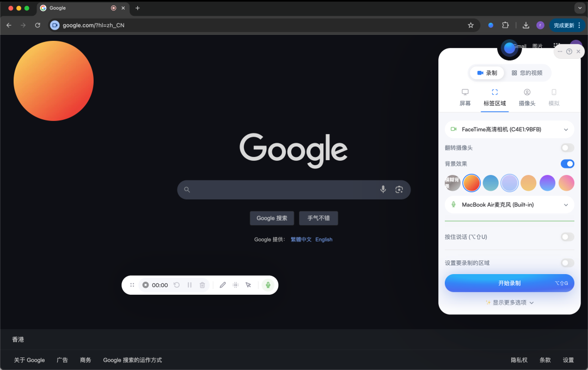Open a new browser tab
This screenshot has height=370, width=588.
[138, 8]
